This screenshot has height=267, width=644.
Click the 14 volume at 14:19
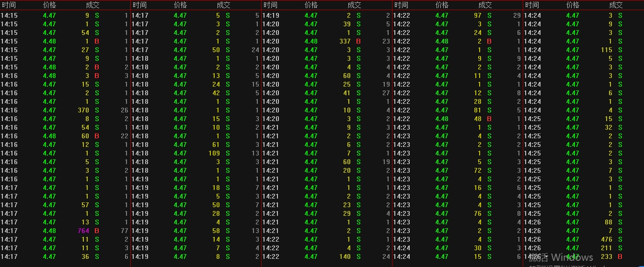(x=216, y=239)
